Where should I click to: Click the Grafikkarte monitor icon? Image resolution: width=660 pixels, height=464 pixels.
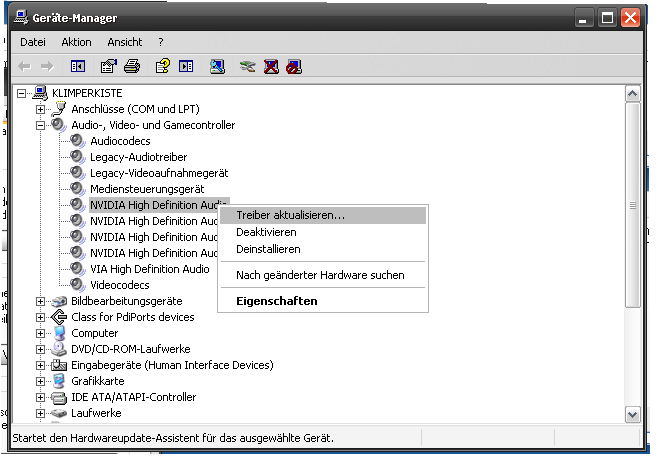59,381
